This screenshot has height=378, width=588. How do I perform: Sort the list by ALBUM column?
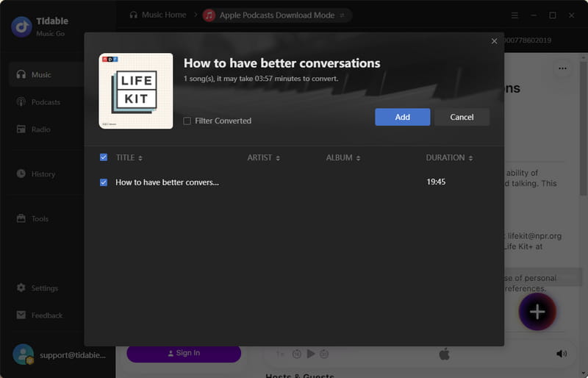pyautogui.click(x=343, y=157)
